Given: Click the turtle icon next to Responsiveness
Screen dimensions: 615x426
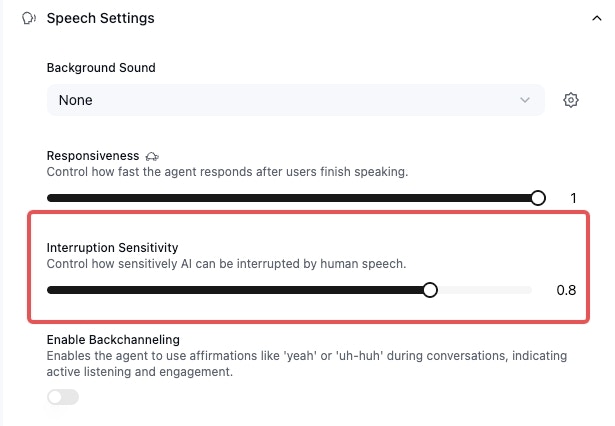Looking at the screenshot, I should pos(152,157).
